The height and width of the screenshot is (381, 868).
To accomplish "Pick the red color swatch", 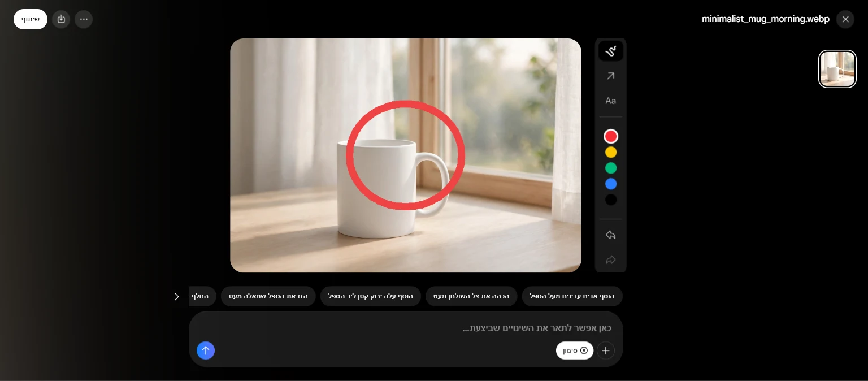I will pos(611,136).
